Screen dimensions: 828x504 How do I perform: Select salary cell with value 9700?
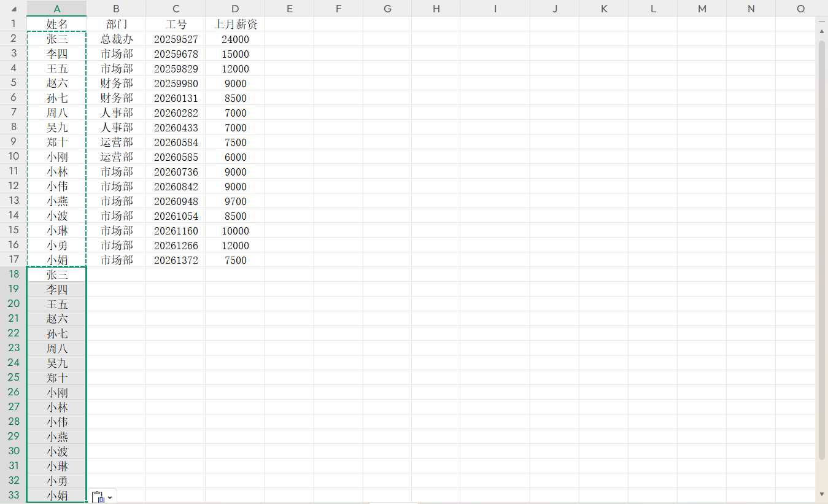tap(235, 201)
